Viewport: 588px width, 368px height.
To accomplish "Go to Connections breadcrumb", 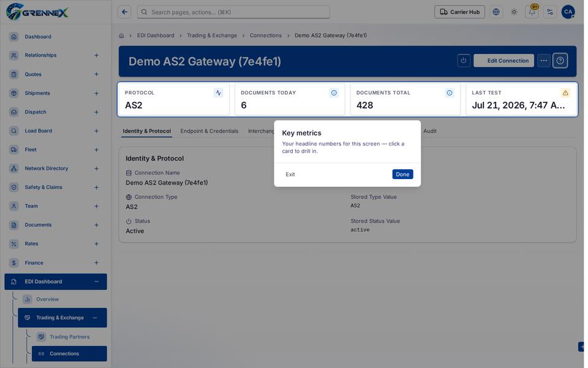I will 265,36.
